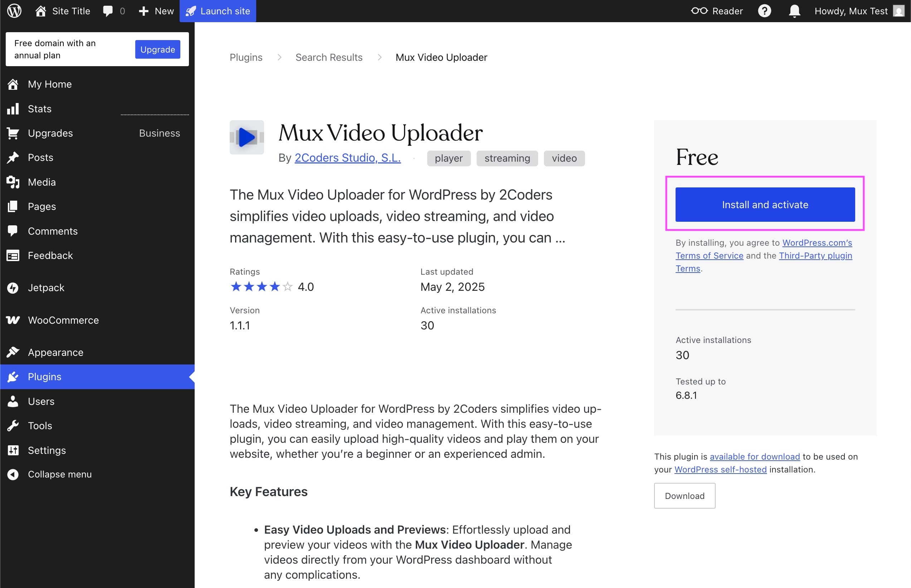Open Settings in the sidebar
Viewport: 911px width, 588px height.
click(x=47, y=450)
